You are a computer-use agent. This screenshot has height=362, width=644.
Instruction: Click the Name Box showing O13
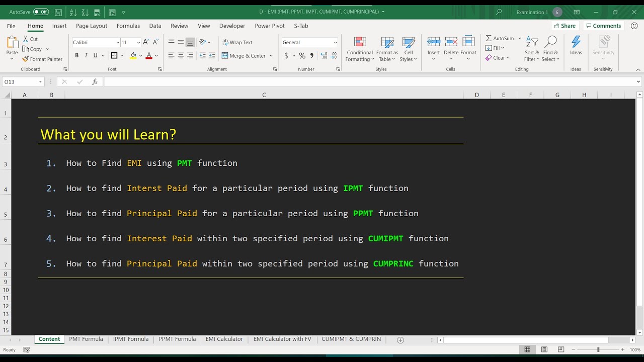coord(23,82)
